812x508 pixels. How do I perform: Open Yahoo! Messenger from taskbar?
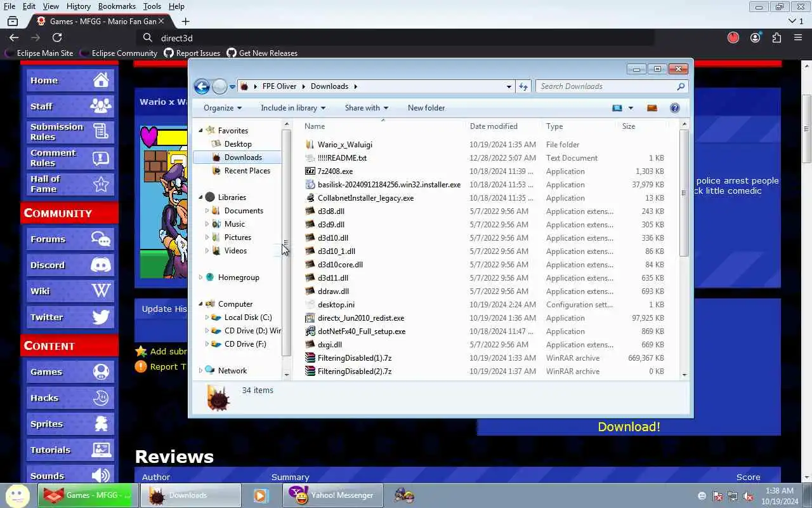[333, 495]
